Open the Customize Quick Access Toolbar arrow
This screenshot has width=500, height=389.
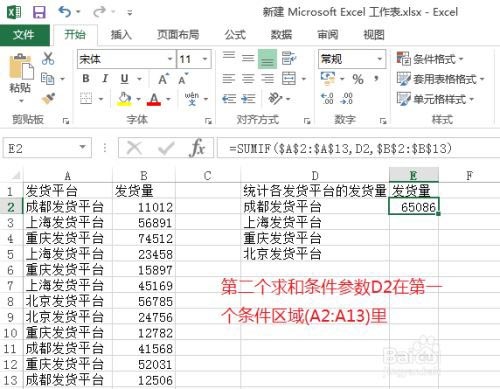coord(130,13)
